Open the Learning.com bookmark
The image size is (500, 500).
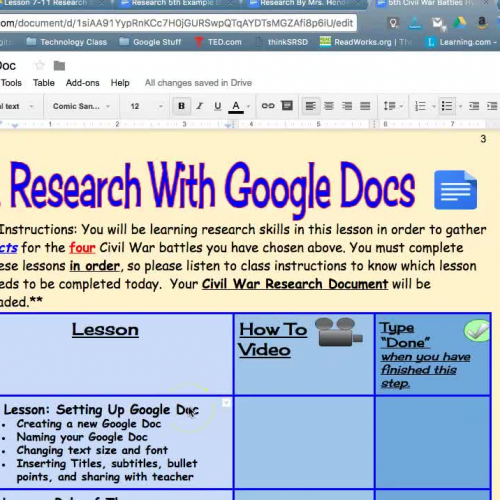(x=461, y=42)
